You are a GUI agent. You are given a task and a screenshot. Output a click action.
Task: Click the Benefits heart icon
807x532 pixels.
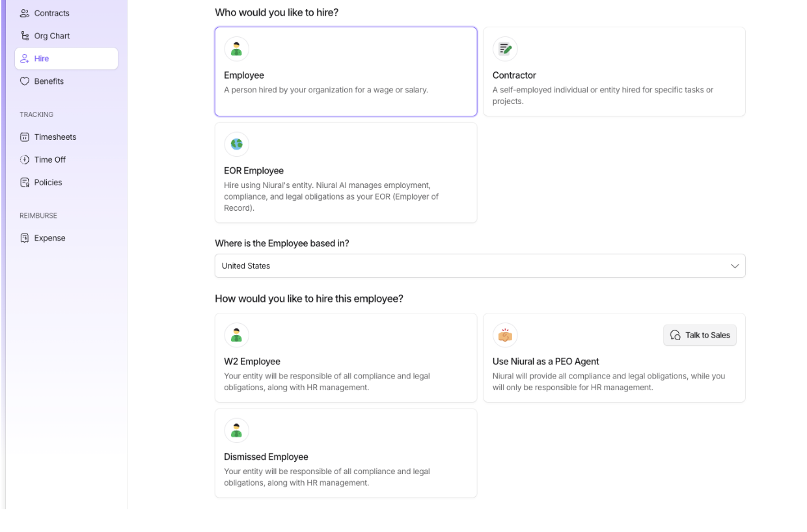click(25, 81)
